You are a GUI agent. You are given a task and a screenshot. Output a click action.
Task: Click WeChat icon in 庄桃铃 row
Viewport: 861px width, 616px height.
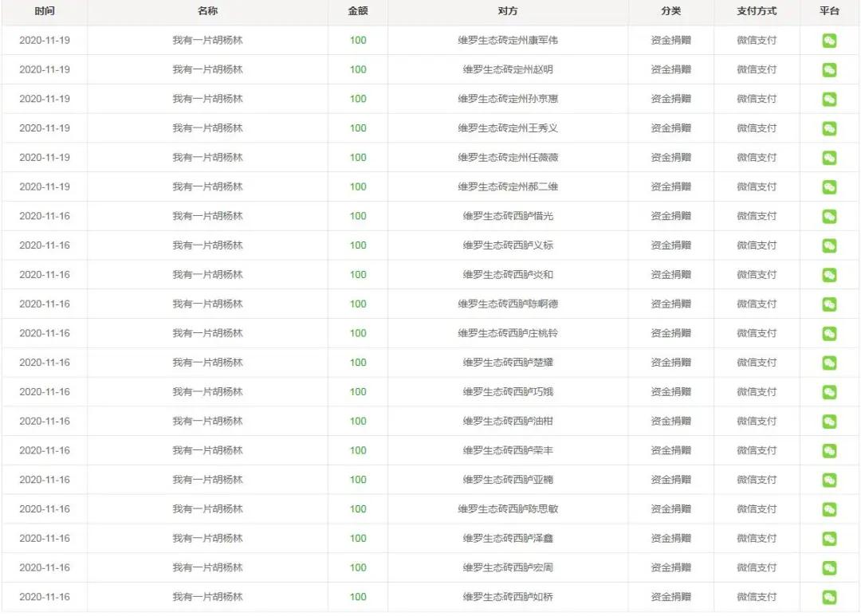[x=829, y=333]
